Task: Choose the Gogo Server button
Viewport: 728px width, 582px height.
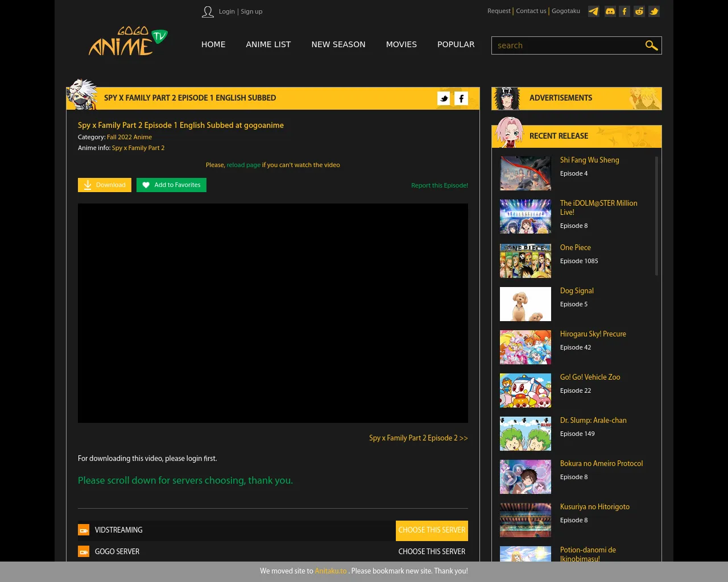Action: tap(432, 552)
